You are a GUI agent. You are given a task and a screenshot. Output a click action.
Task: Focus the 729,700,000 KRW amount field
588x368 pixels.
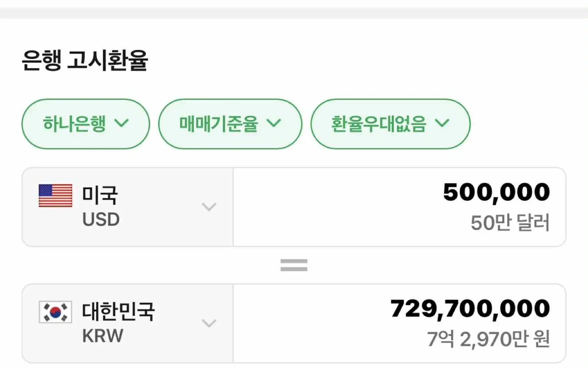(x=470, y=309)
